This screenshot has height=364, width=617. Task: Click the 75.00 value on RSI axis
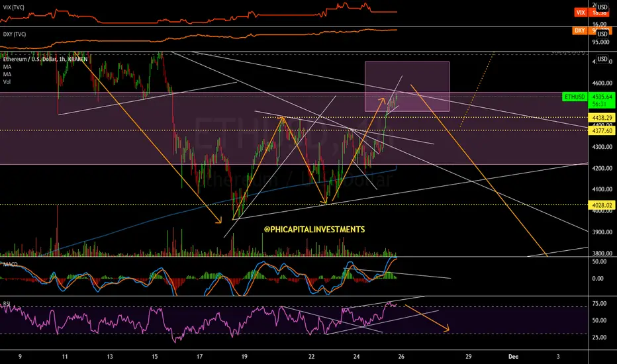[599, 303]
